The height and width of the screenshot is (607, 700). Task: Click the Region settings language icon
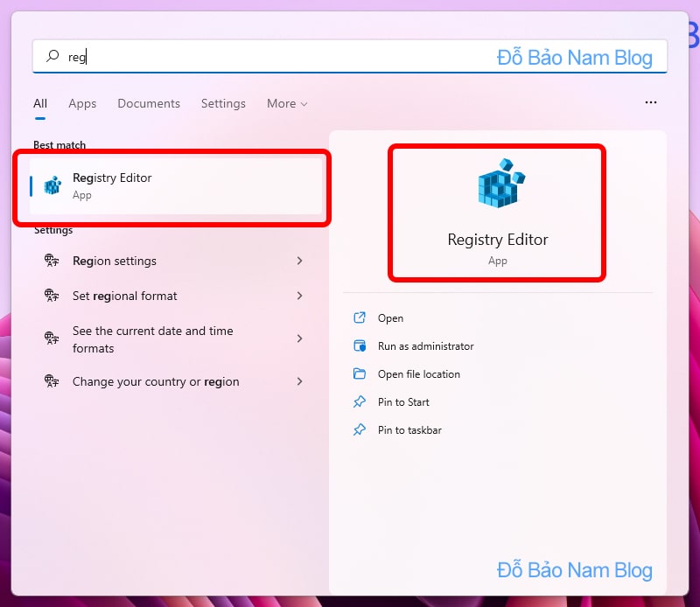(52, 260)
